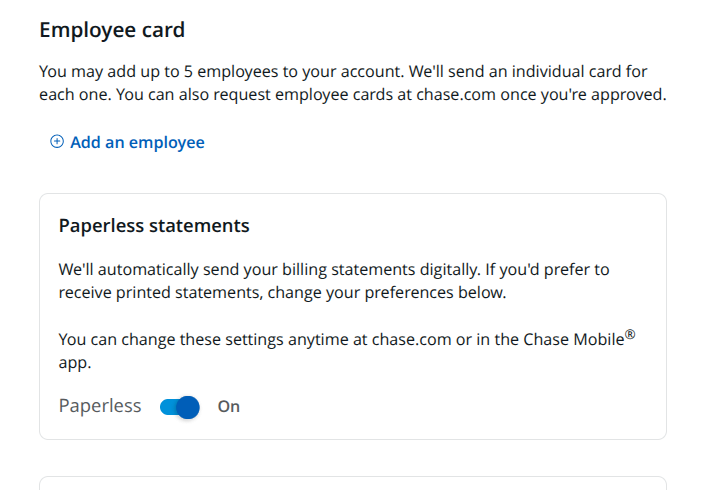
Task: Click "You can change these settings anytime" text
Action: click(x=204, y=340)
